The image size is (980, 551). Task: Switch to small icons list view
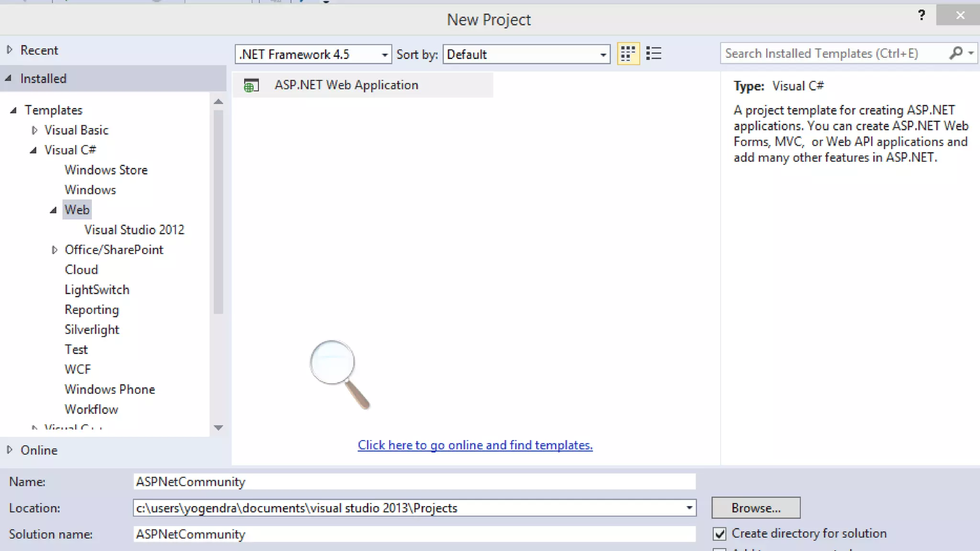[x=654, y=54]
